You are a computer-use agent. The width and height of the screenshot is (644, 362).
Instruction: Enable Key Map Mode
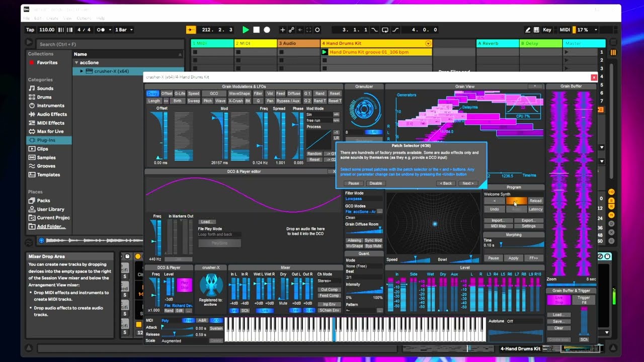point(547,30)
